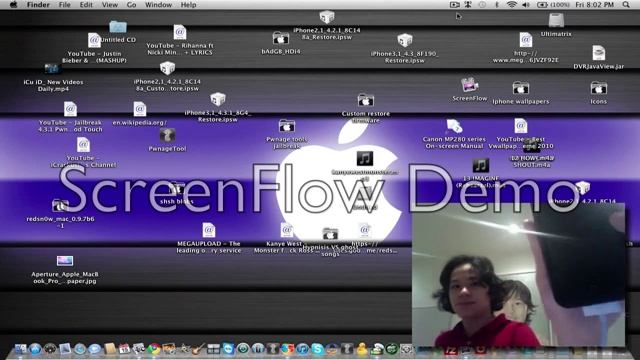Open App Store in the Dock
This screenshot has height=360, width=640.
click(x=35, y=349)
